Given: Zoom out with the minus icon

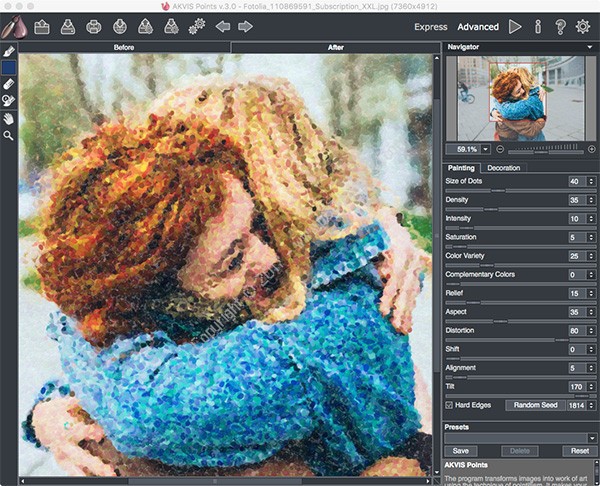Looking at the screenshot, I should [500, 149].
